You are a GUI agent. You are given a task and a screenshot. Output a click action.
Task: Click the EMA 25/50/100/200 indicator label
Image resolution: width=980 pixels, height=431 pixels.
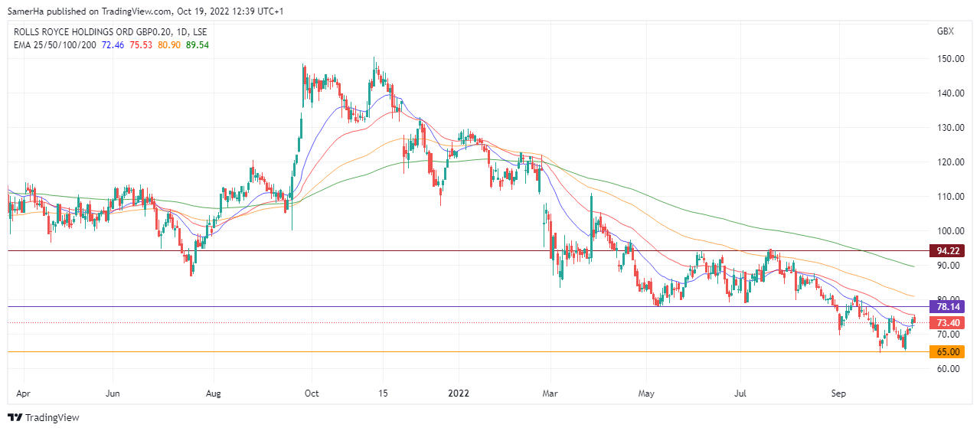tap(55, 45)
